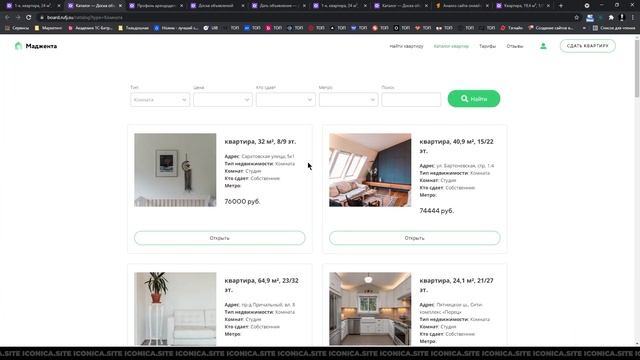Click the blue extension icon beside the star
This screenshot has width=640, height=360.
click(x=590, y=18)
